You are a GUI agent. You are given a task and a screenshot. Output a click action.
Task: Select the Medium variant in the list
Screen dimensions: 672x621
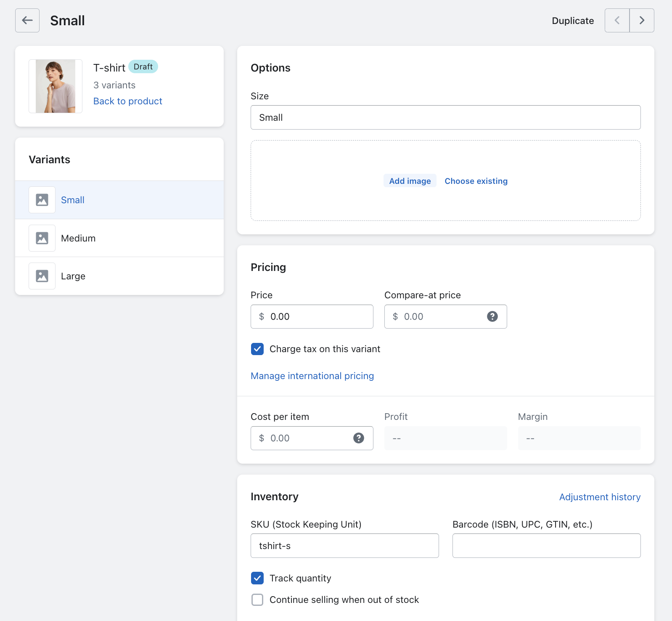click(x=78, y=238)
